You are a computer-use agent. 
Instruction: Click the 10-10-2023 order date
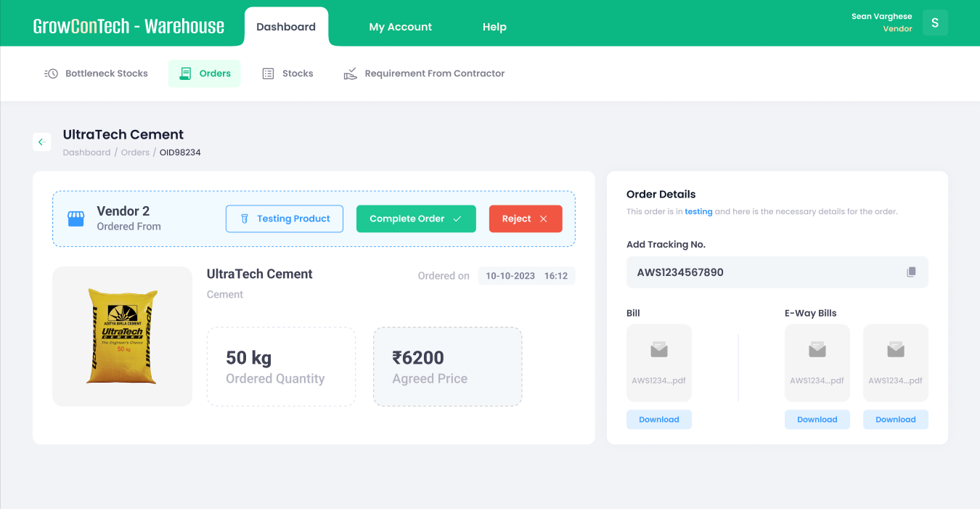[x=510, y=276]
